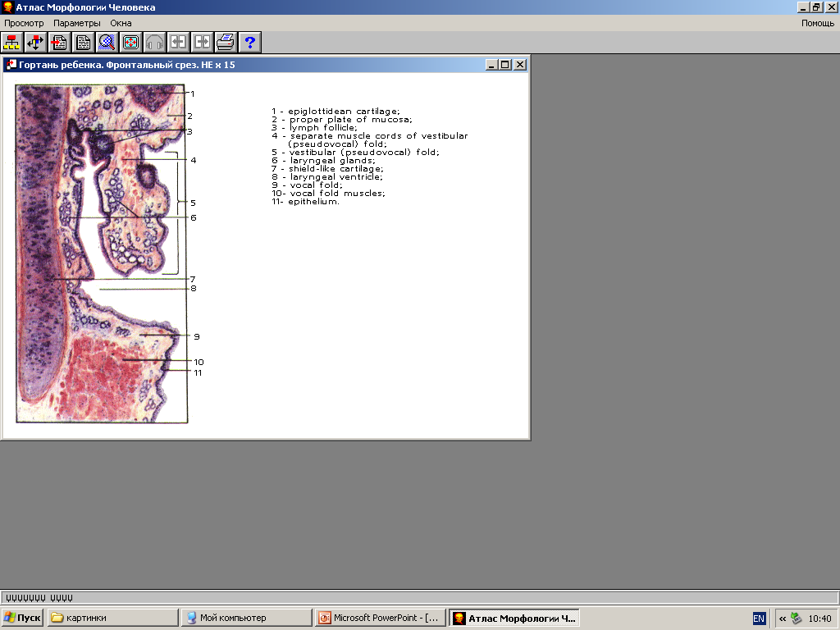Click the larynx histology image

(101, 253)
